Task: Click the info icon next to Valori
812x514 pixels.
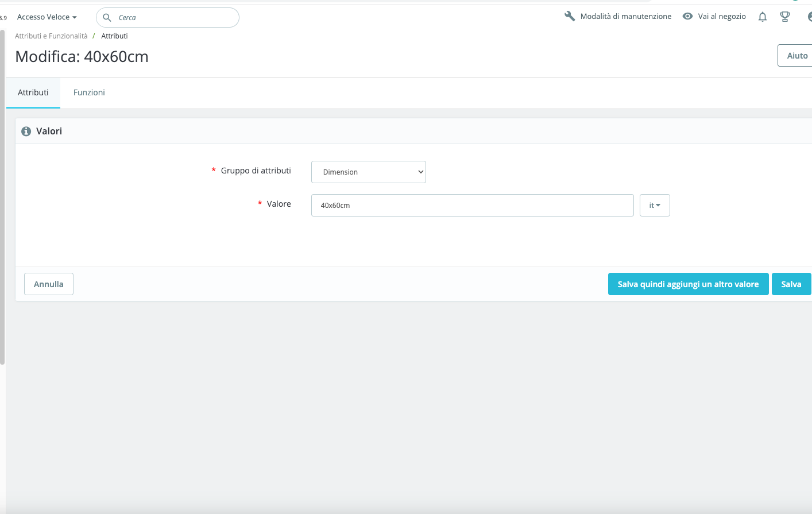Action: click(x=26, y=132)
